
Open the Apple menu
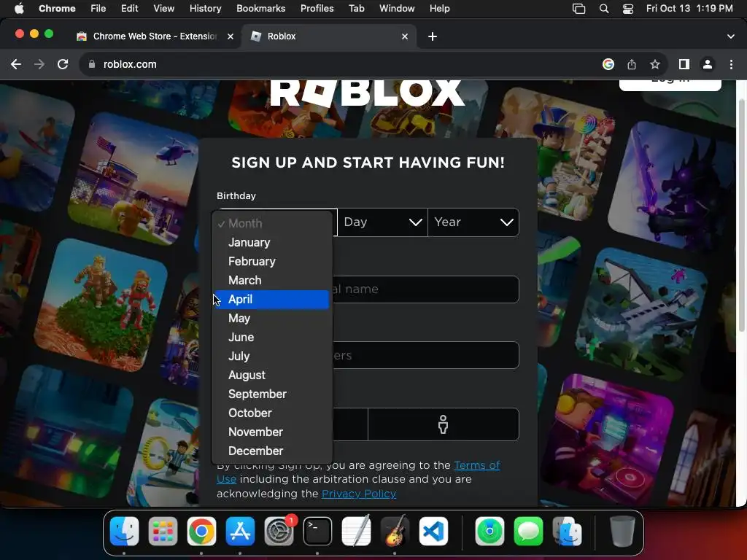(x=19, y=9)
